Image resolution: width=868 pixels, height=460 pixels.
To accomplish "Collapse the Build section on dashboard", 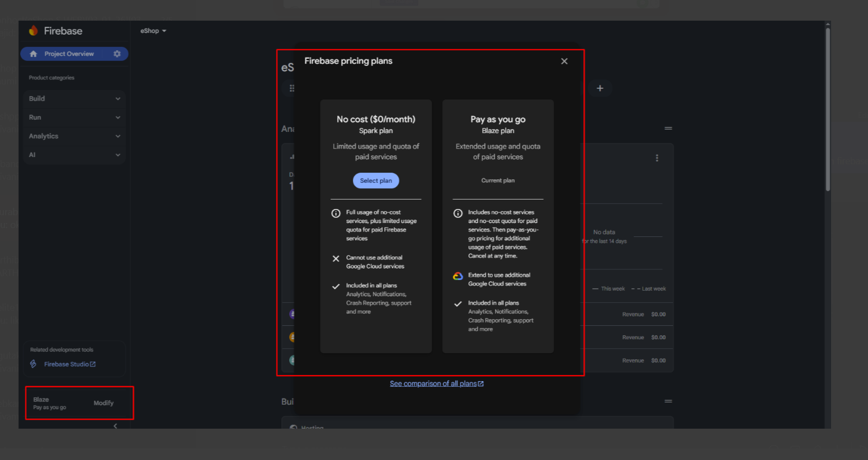I will point(668,401).
